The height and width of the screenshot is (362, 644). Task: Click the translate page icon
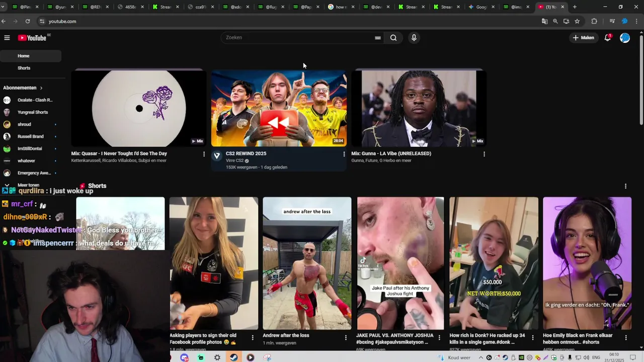[x=544, y=21]
